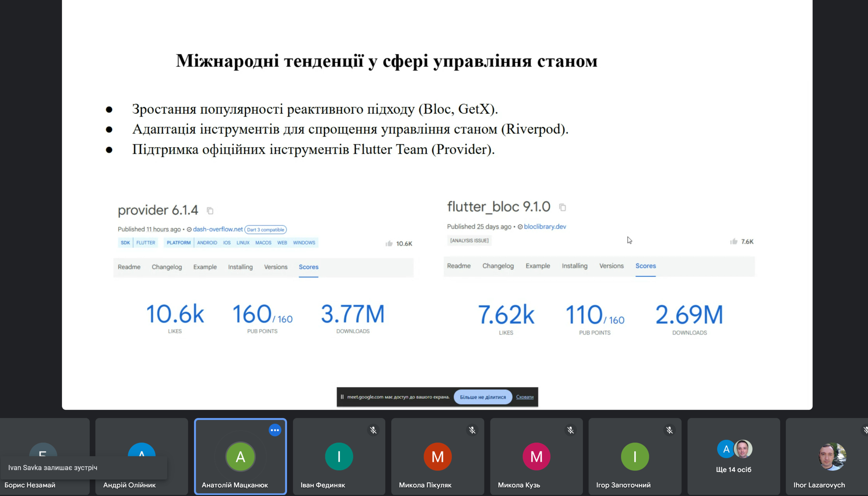868x496 pixels.
Task: Click copy icon next to provider 6.1.4
Action: (210, 211)
